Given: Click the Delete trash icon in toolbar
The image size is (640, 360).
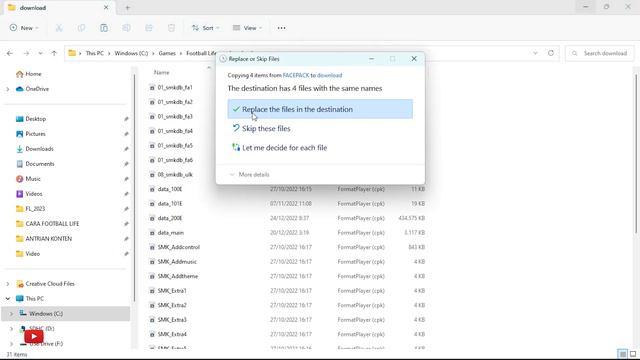Looking at the screenshot, I should coord(171,28).
